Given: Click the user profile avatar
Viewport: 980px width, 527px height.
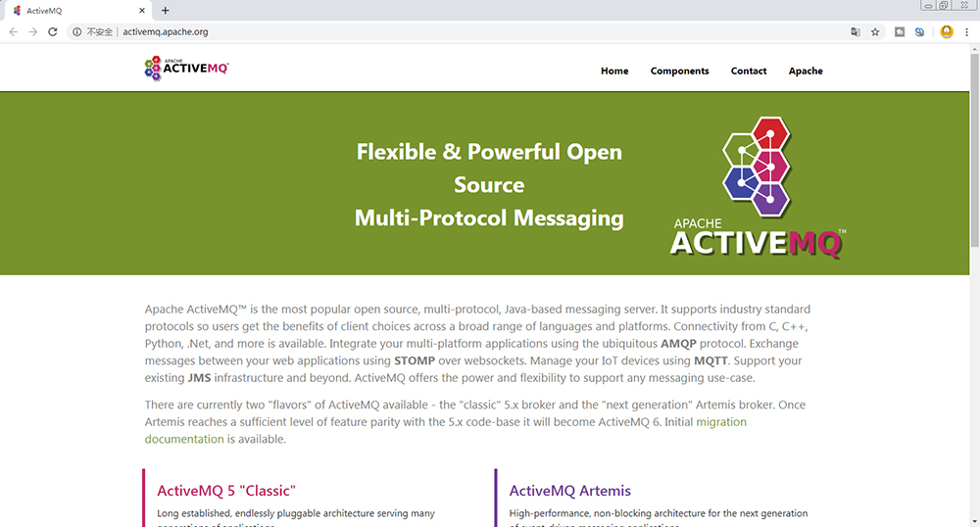Looking at the screenshot, I should [x=947, y=31].
